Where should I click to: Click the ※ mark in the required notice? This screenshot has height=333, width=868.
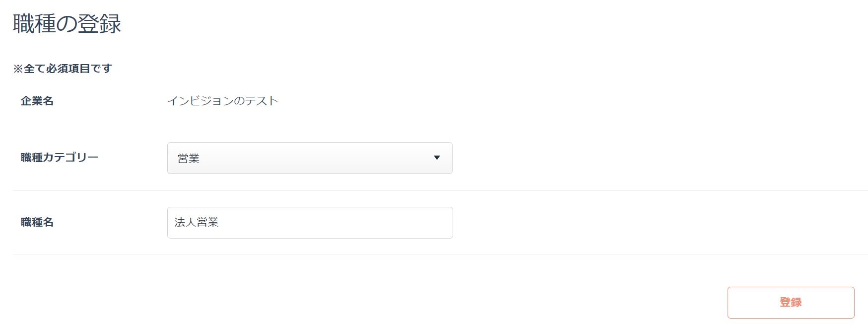[18, 69]
